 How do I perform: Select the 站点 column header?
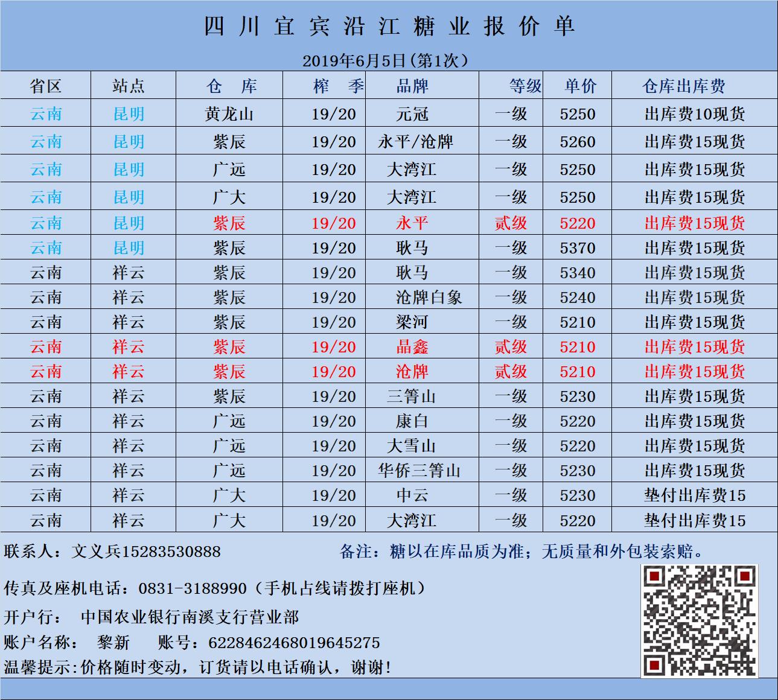[x=129, y=86]
